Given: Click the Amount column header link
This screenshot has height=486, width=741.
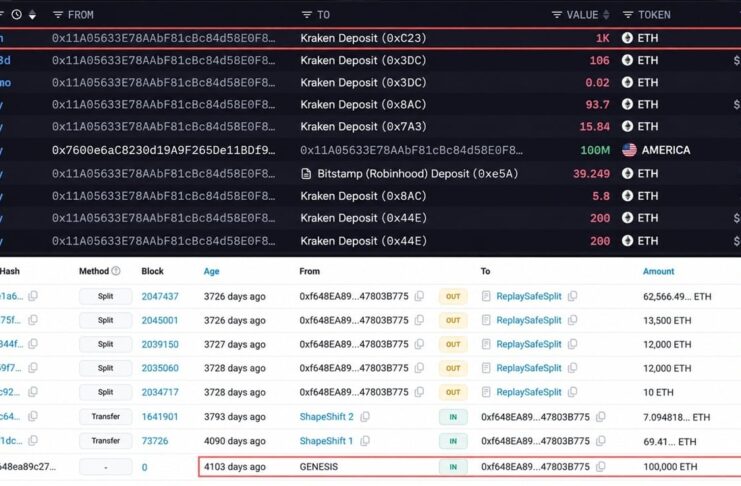Looking at the screenshot, I should [658, 271].
